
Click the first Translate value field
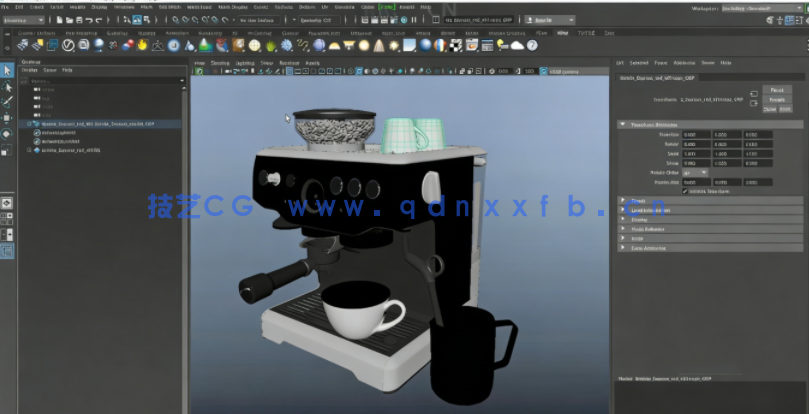tap(694, 134)
